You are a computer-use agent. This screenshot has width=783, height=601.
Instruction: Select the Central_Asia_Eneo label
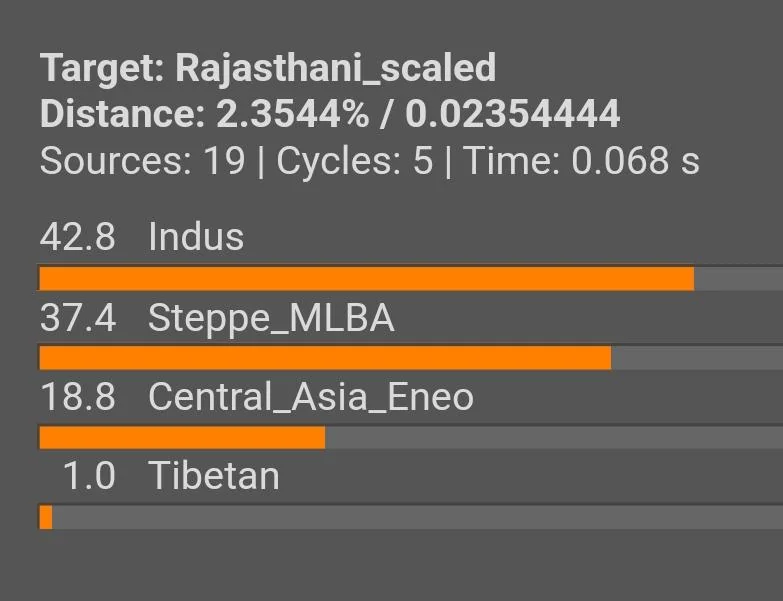pos(311,397)
